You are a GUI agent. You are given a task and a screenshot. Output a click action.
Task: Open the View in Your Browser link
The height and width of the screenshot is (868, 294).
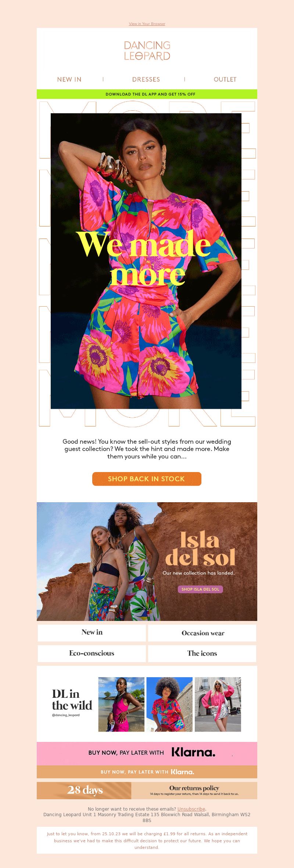147,24
